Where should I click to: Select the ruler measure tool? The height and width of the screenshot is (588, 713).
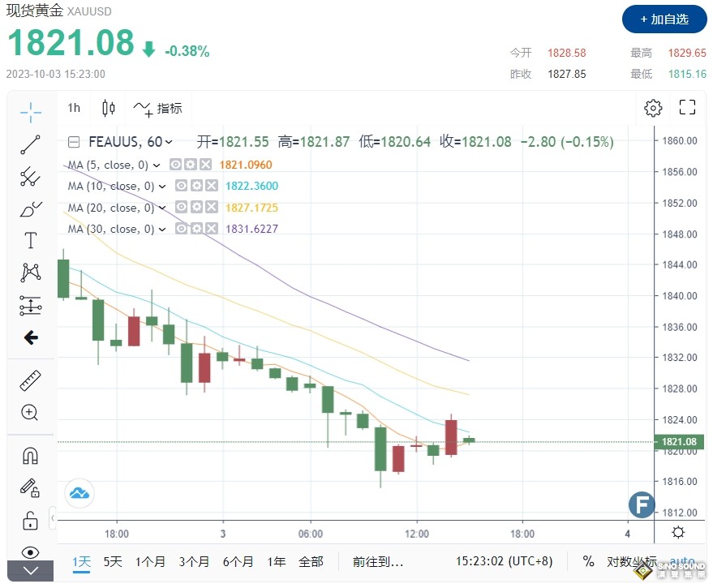tap(31, 380)
